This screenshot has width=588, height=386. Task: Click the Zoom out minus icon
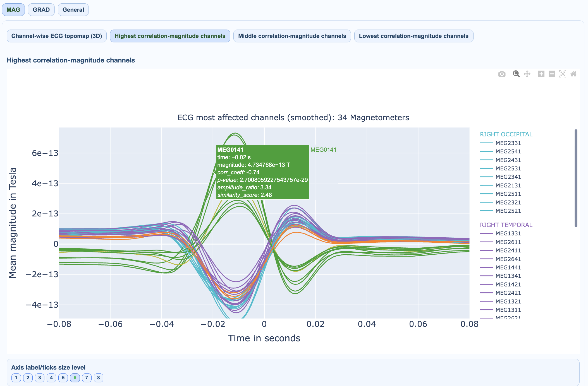pyautogui.click(x=552, y=74)
